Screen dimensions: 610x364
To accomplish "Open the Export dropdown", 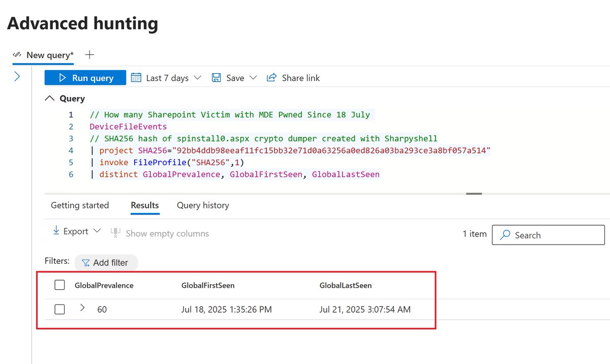I will (77, 231).
